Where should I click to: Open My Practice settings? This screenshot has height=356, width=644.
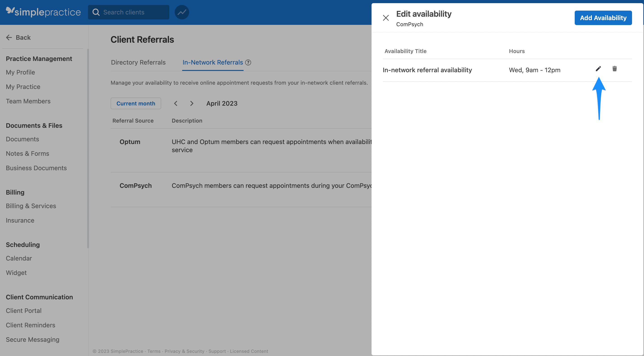(x=23, y=87)
